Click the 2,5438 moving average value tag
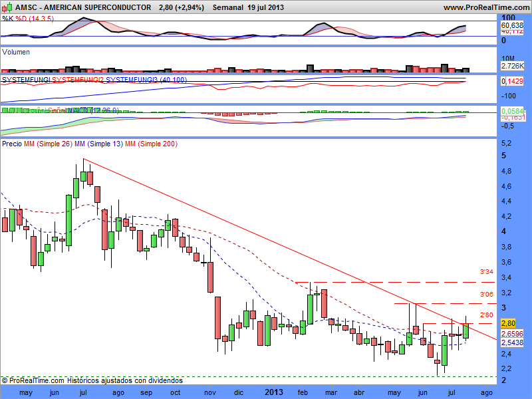This screenshot has height=399, width=532. pyautogui.click(x=512, y=342)
